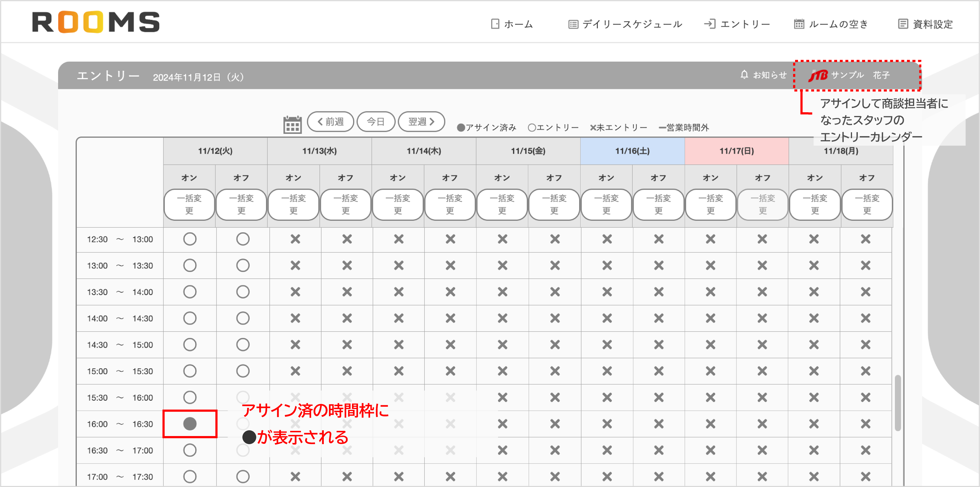Click the お知らせ notification bell icon

(744, 75)
